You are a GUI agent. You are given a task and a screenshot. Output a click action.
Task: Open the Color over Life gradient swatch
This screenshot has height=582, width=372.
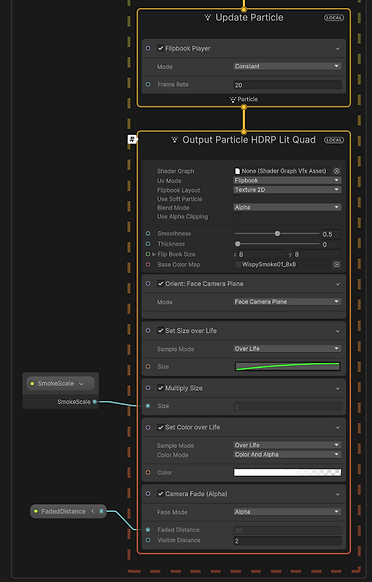[x=287, y=473]
